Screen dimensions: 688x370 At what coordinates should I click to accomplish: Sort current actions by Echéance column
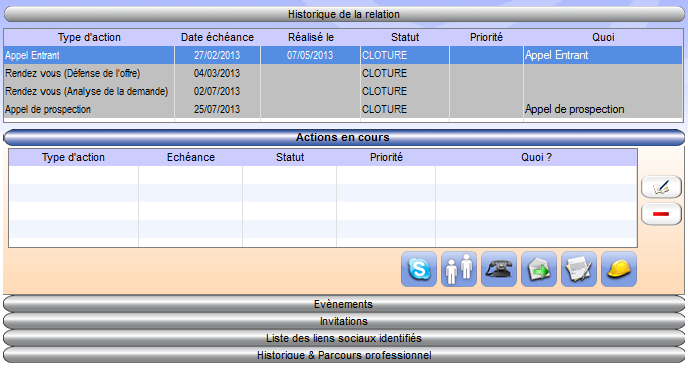(190, 157)
